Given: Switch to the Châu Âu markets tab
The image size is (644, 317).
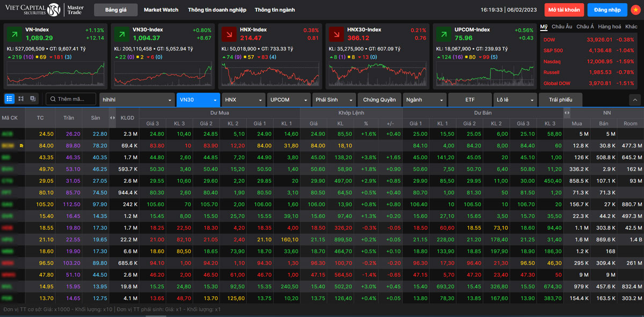Looking at the screenshot, I should pyautogui.click(x=562, y=26).
